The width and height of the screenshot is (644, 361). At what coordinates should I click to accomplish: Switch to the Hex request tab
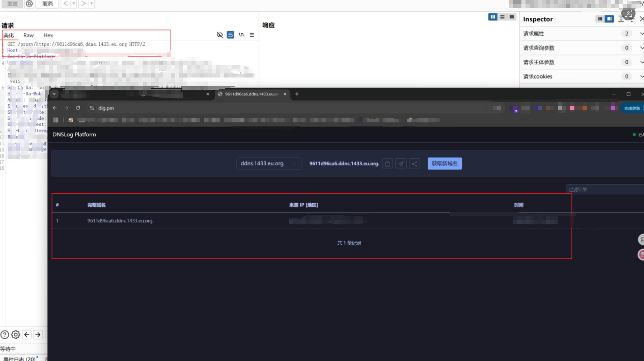click(x=48, y=35)
